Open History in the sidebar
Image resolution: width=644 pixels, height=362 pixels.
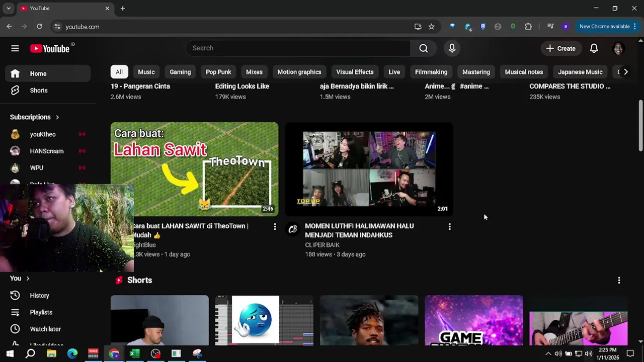(48, 296)
